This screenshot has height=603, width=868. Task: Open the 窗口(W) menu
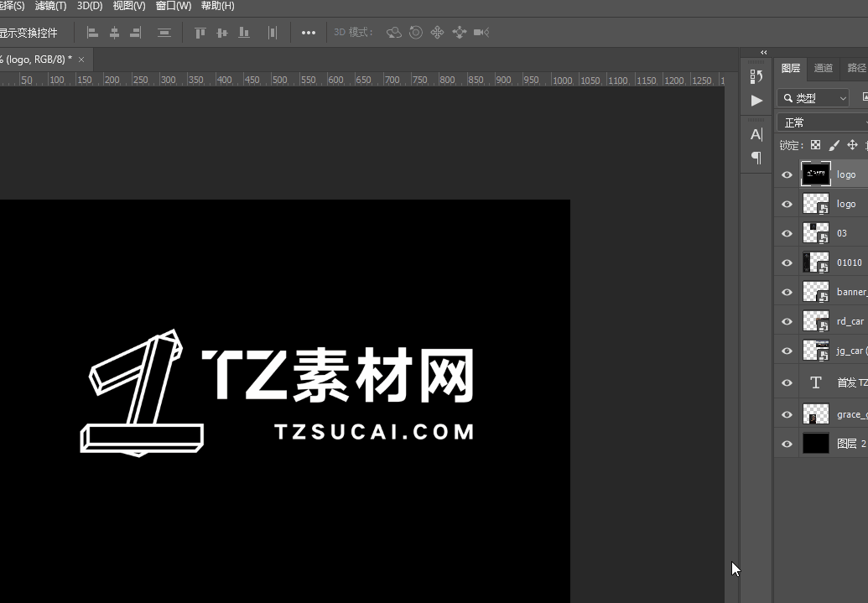pyautogui.click(x=174, y=6)
